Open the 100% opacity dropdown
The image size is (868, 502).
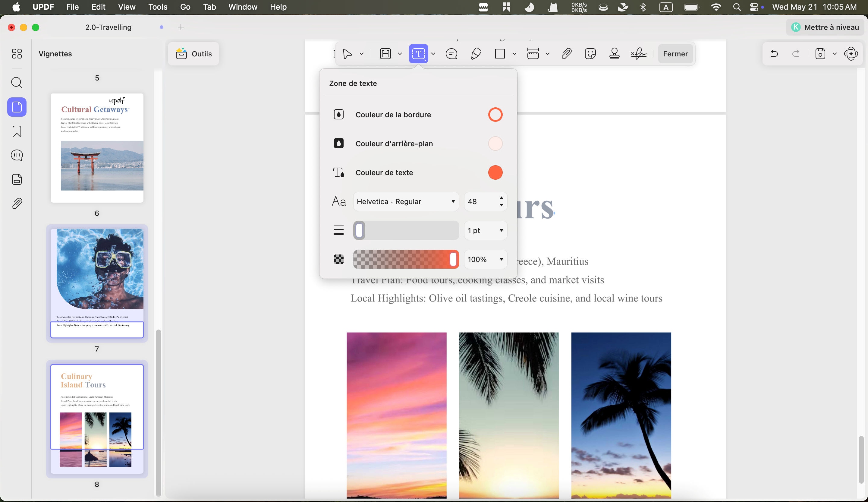coord(485,259)
